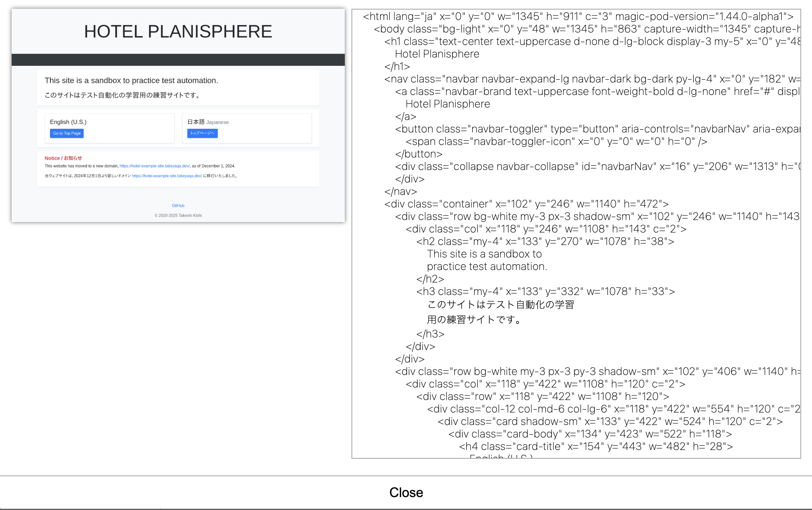Screen dimensions: 812x510
Task: Select the div class="card-body" line
Action: [x=590, y=434]
